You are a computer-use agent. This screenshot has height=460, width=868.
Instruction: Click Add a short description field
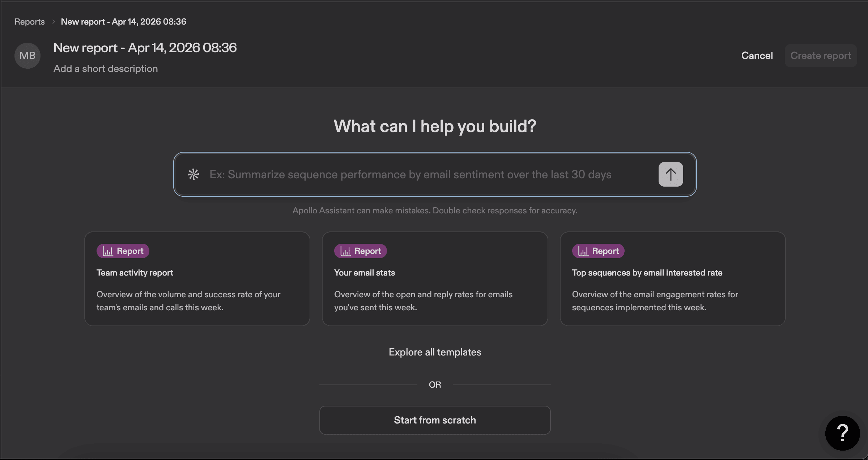click(106, 68)
